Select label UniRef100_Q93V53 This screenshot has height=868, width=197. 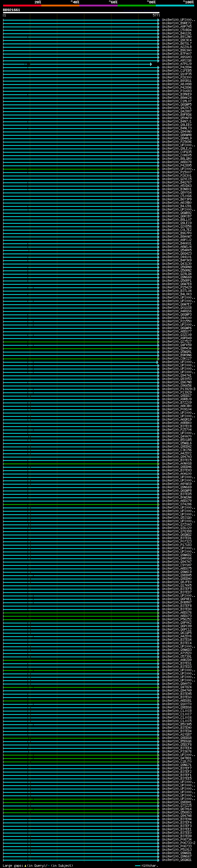click(x=176, y=379)
